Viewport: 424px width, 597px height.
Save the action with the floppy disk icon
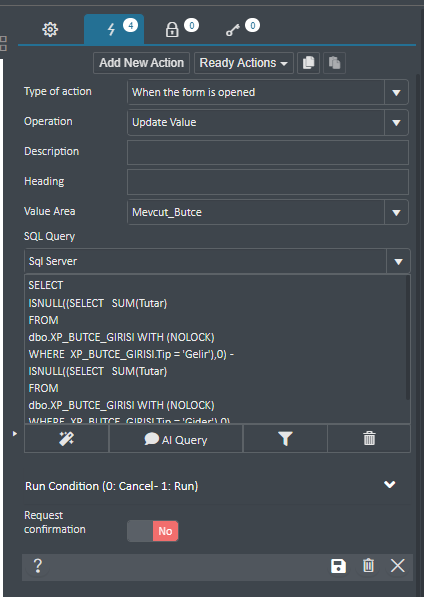coord(338,566)
